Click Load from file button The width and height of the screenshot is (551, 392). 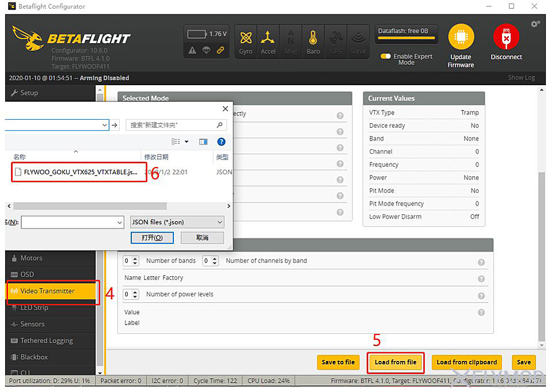click(x=396, y=362)
